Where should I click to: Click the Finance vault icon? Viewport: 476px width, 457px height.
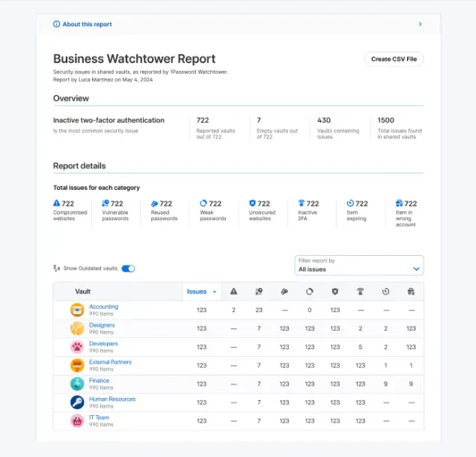(77, 384)
